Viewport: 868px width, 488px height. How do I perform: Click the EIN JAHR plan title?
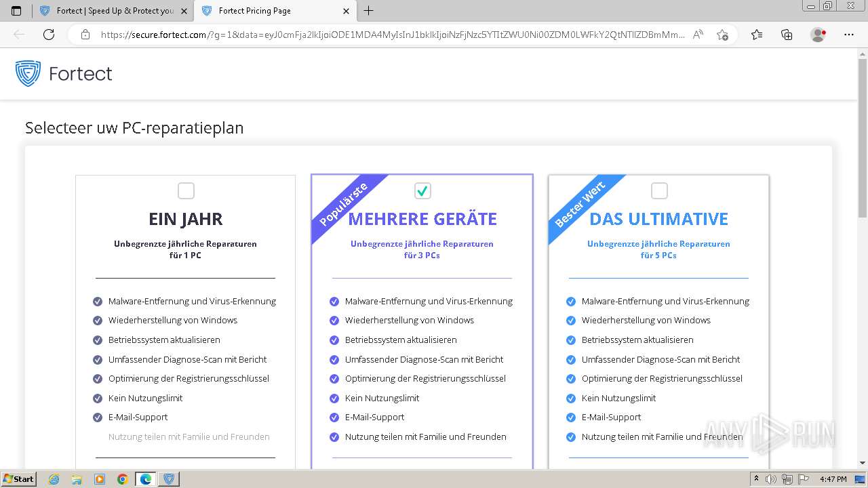[x=186, y=219]
